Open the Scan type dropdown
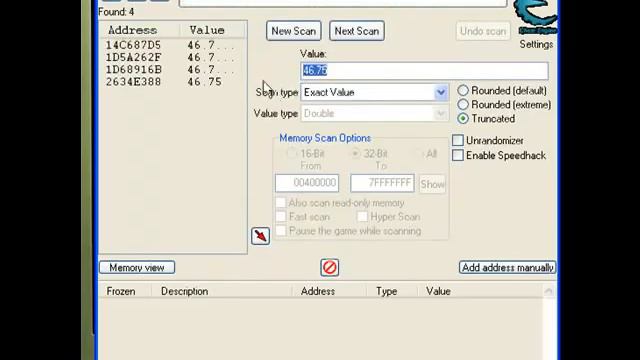Viewport: 640px width, 360px height. [440, 93]
